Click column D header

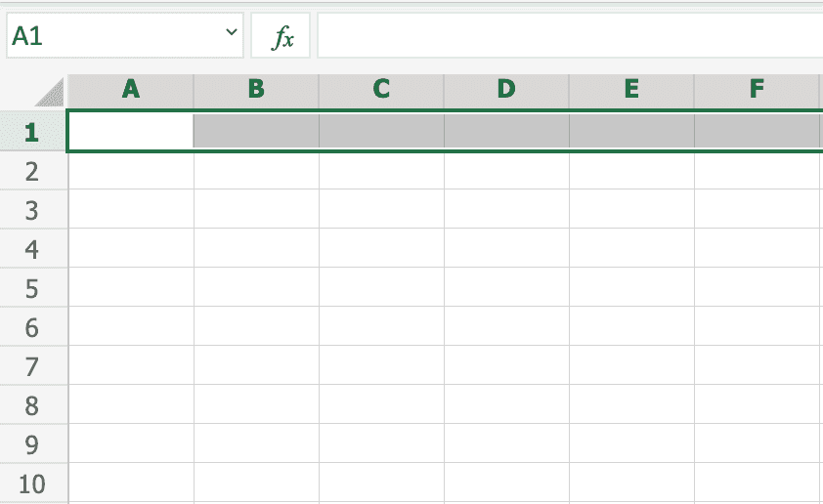(x=506, y=90)
